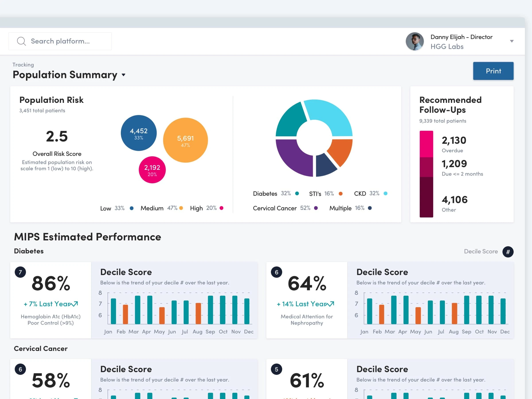532x399 pixels.
Task: Click the Multiple navy legend dot
Action: 370,208
